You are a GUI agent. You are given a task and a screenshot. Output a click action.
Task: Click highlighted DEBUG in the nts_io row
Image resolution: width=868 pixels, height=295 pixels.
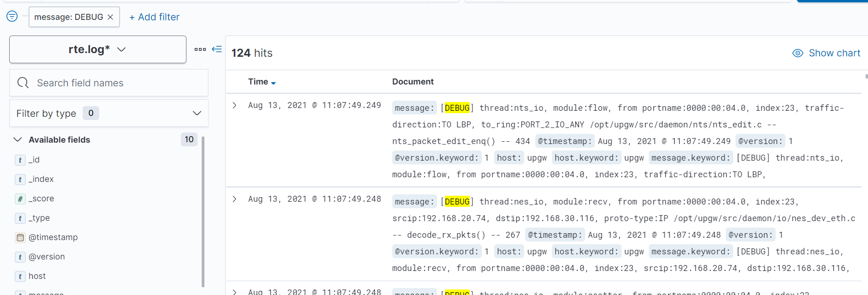(x=457, y=108)
